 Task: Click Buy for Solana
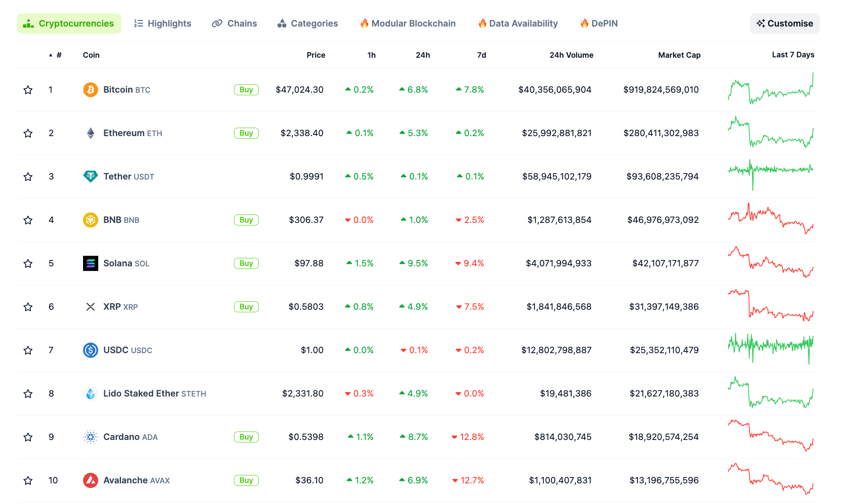click(x=246, y=263)
